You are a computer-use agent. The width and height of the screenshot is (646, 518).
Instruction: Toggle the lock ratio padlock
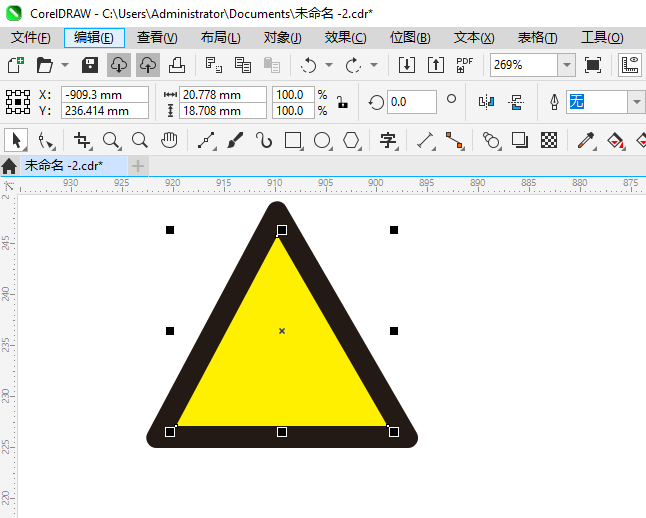(342, 102)
